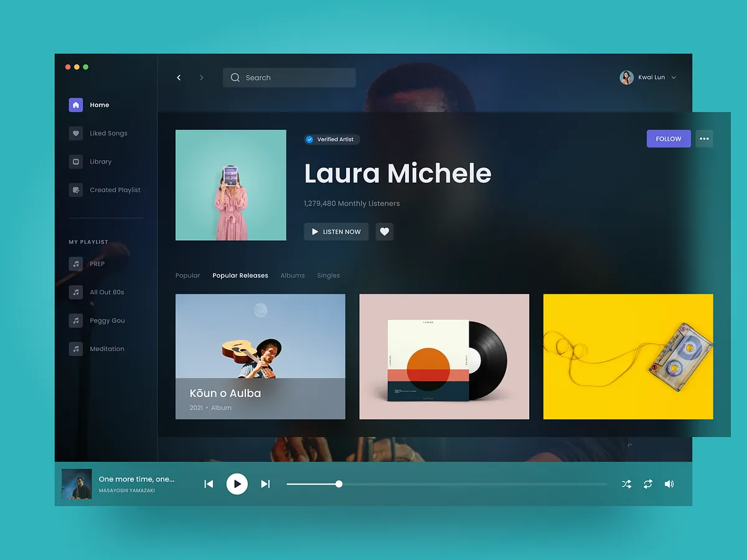The image size is (747, 560).
Task: Click Laura Michele artist photo
Action: (x=231, y=185)
